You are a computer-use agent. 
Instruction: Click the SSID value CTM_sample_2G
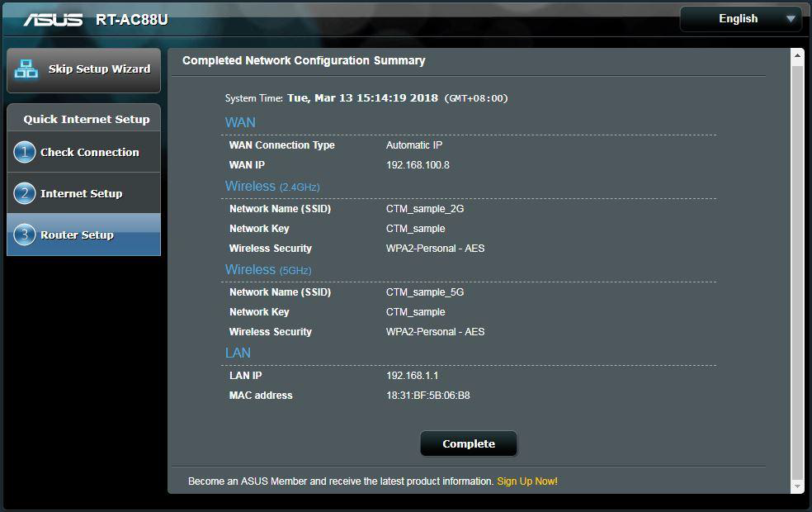(x=425, y=209)
